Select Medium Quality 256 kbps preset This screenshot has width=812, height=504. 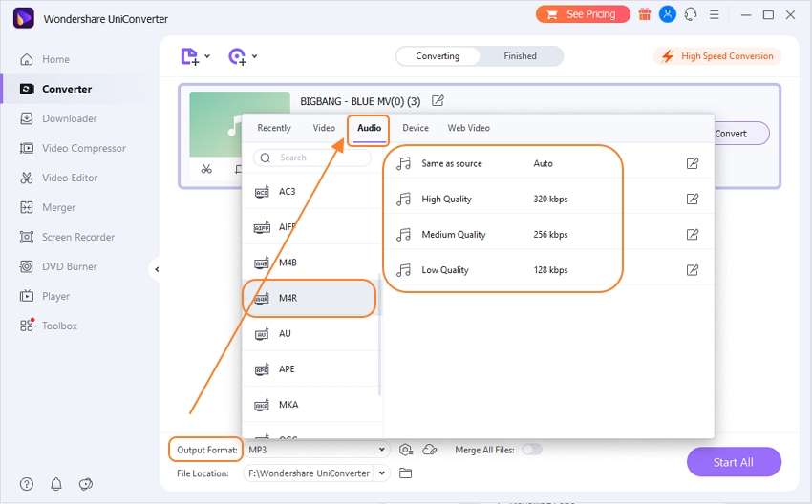[x=549, y=235]
